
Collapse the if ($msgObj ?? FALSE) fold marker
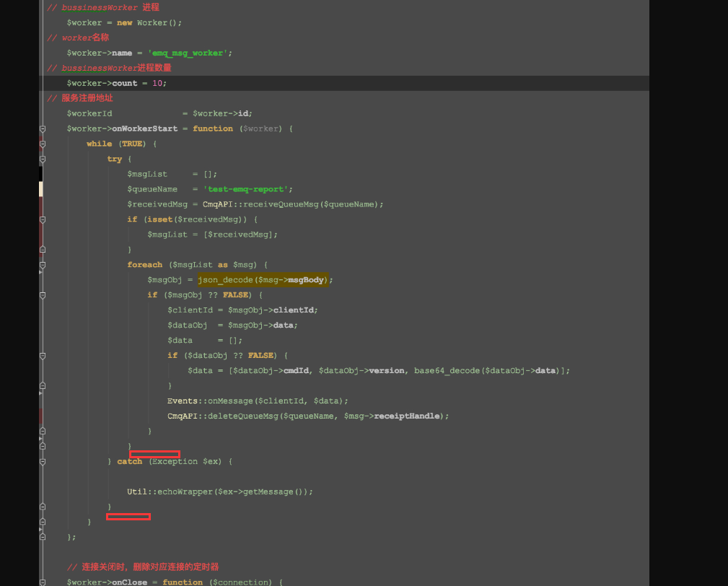[43, 295]
